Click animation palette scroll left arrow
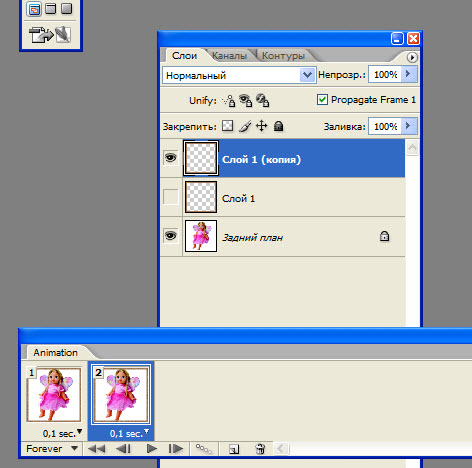Screen dimensions: 472x468 [x=281, y=449]
